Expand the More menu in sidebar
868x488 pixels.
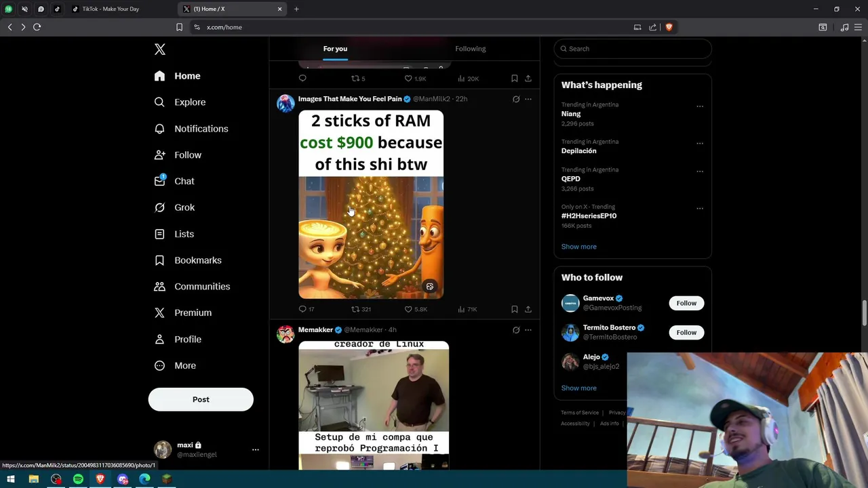[x=175, y=366]
